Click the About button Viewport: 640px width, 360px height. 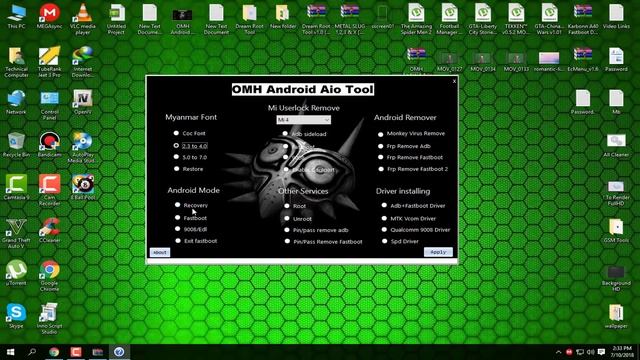160,252
